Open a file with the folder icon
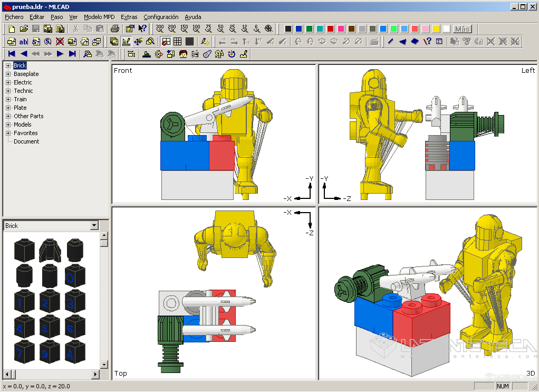 pyautogui.click(x=23, y=29)
